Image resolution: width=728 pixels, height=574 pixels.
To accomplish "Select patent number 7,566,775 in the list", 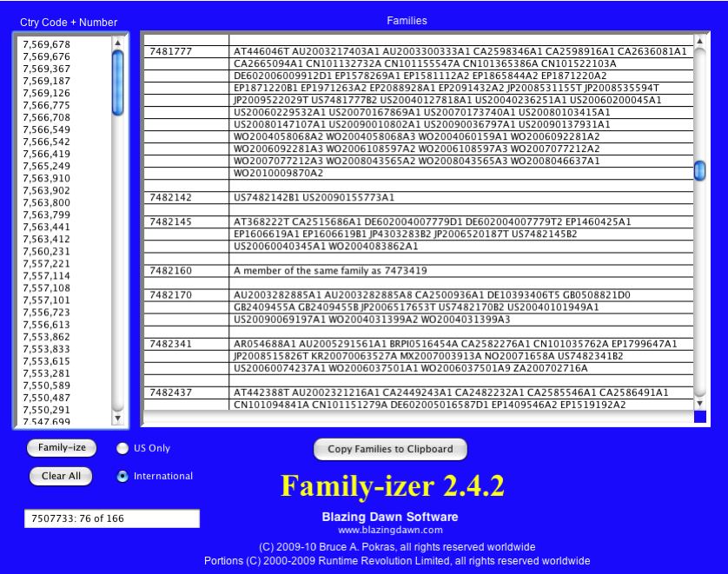I will pyautogui.click(x=46, y=105).
